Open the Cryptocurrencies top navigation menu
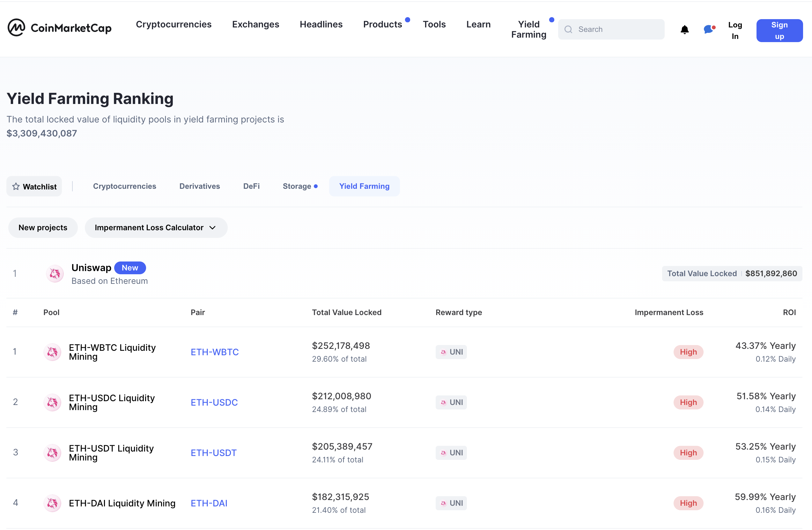This screenshot has width=812, height=530. click(x=174, y=24)
